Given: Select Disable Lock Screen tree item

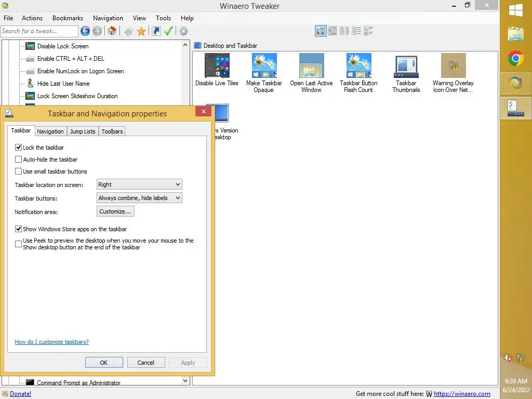Looking at the screenshot, I should 63,46.
